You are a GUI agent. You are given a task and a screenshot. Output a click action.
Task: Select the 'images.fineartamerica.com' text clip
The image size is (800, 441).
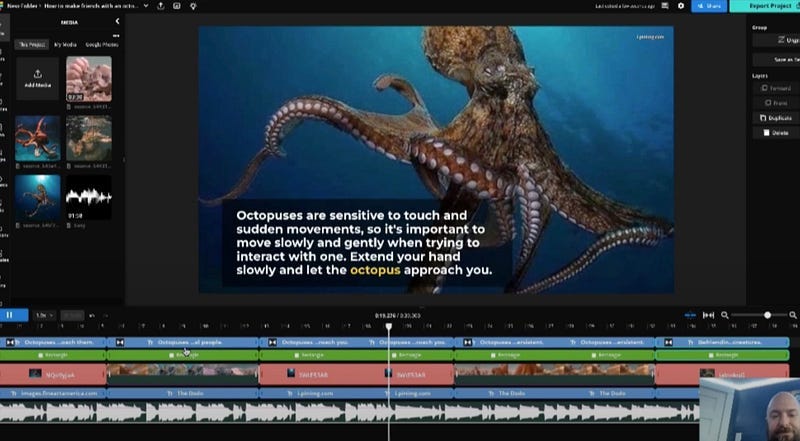click(53, 394)
